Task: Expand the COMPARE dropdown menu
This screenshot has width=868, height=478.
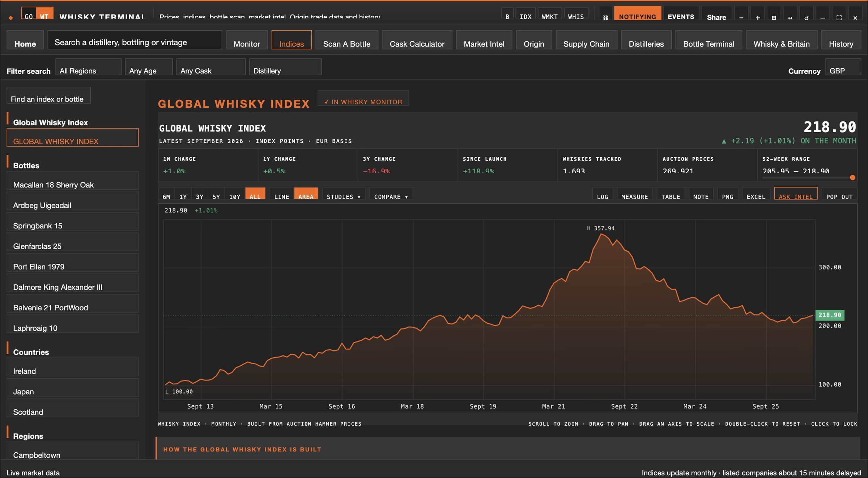Action: click(x=391, y=194)
